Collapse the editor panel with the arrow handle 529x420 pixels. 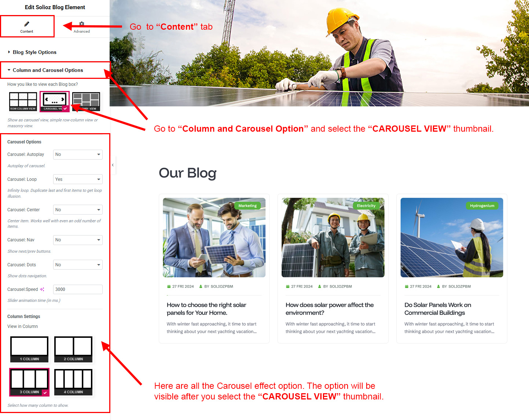pyautogui.click(x=113, y=165)
